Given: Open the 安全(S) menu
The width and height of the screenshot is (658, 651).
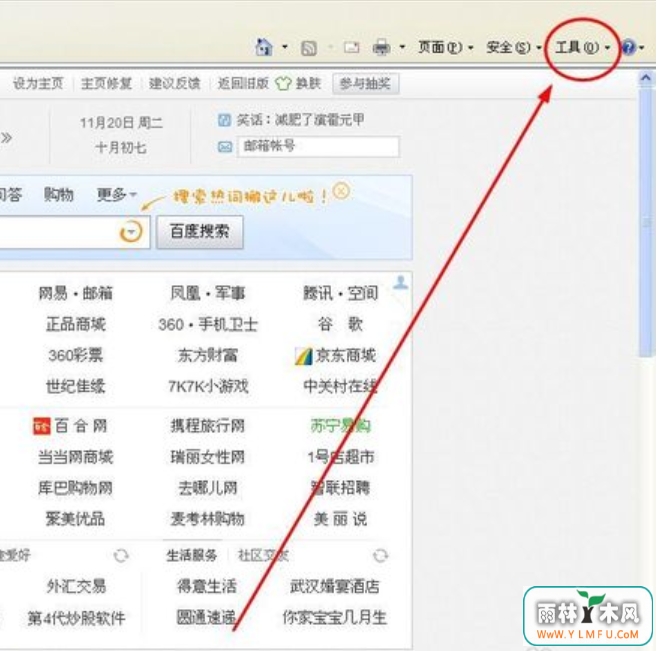Looking at the screenshot, I should click(514, 47).
